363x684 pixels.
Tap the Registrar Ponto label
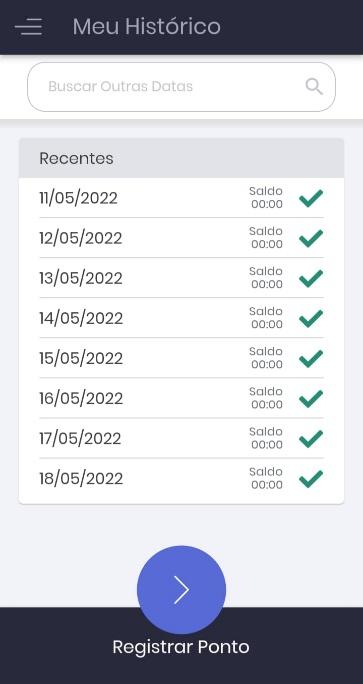tap(181, 647)
